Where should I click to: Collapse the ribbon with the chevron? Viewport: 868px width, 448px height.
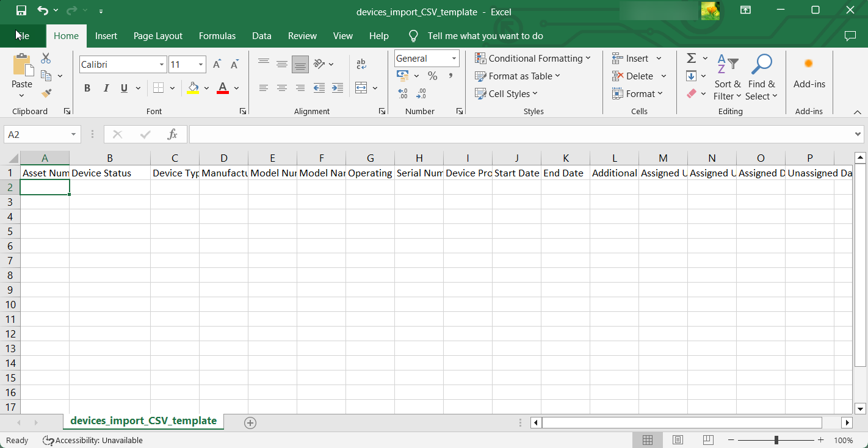click(x=858, y=112)
